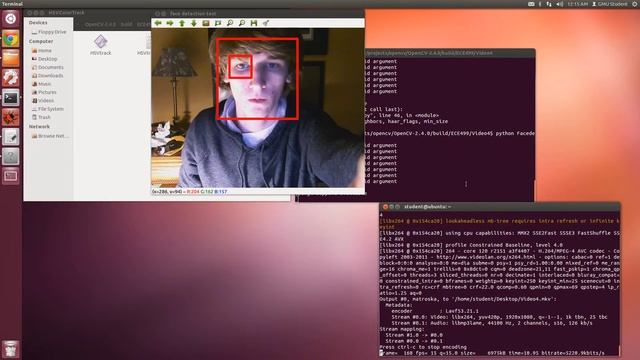Screen dimensions: 640x360
Task: Click the upper terminal title bar showing the Video4 path
Action: coord(450,53)
